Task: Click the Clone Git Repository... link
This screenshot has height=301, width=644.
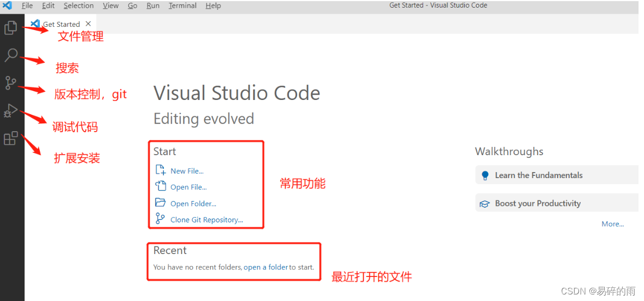Action: (206, 220)
